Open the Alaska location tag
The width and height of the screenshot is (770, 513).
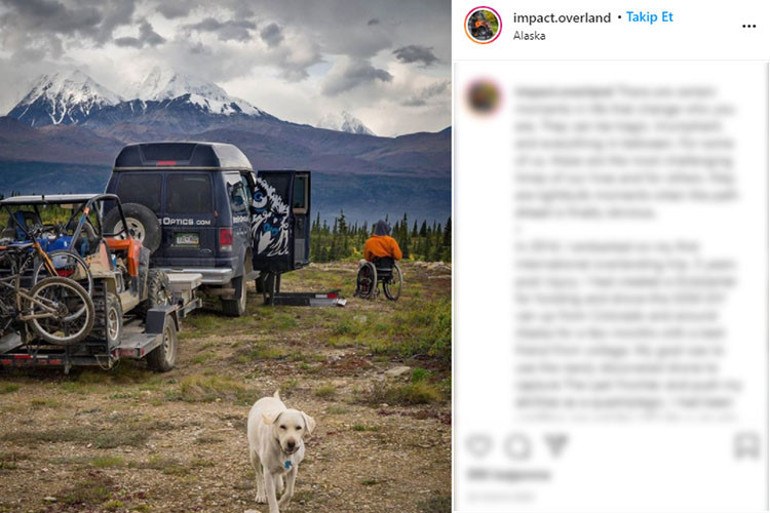[529, 36]
